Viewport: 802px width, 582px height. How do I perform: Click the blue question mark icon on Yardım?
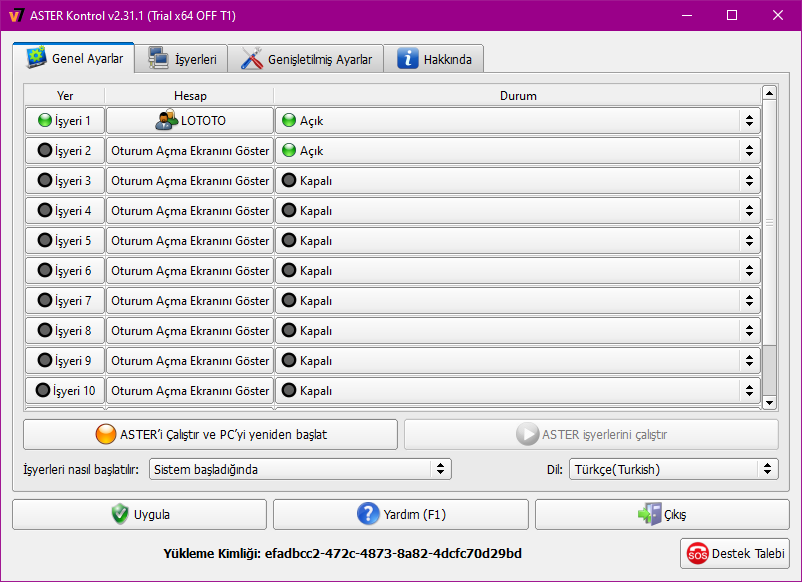tap(368, 514)
